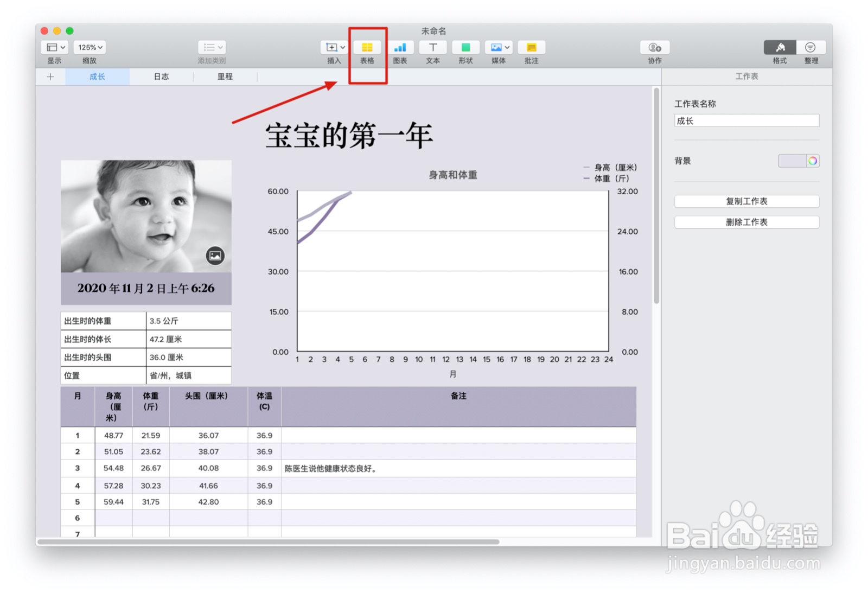Click the 复制工作表 duplicate sheet button
Screen dimensions: 868x593
point(746,201)
